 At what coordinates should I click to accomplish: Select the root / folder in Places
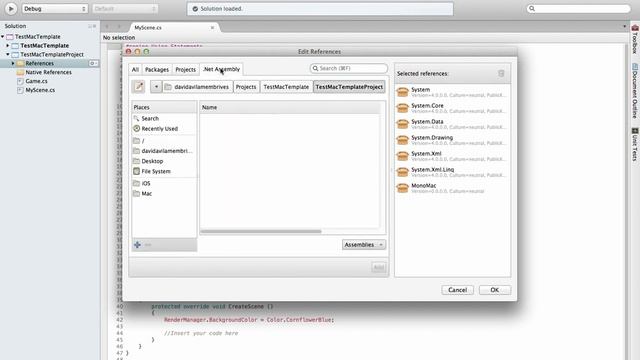point(164,141)
